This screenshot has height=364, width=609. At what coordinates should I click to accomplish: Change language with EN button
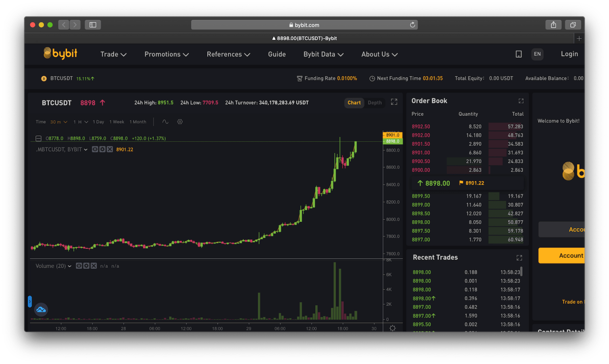tap(537, 54)
